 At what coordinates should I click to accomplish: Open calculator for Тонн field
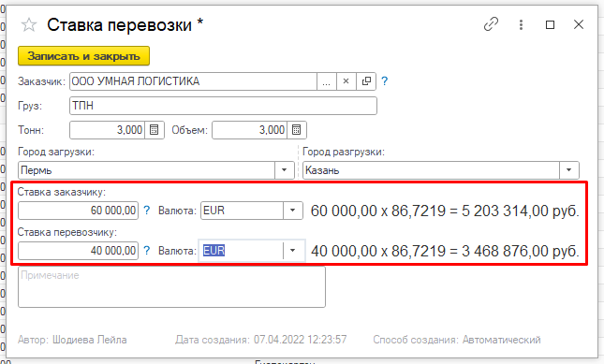click(155, 130)
